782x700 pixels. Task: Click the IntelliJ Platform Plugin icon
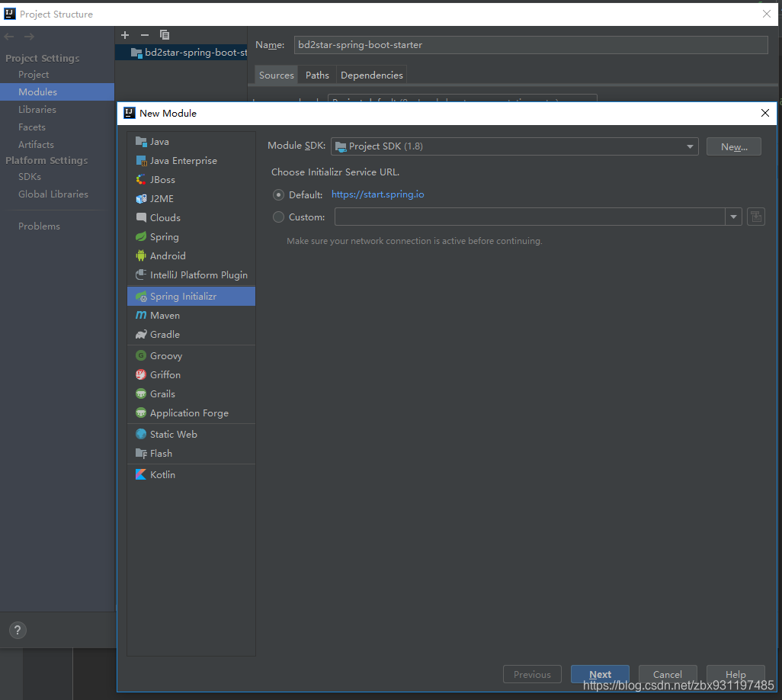coord(141,275)
